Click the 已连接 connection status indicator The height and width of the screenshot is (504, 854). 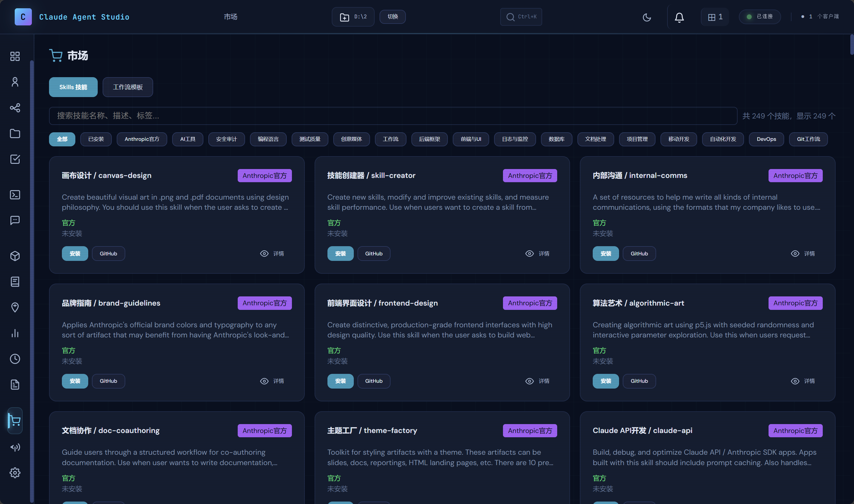760,17
